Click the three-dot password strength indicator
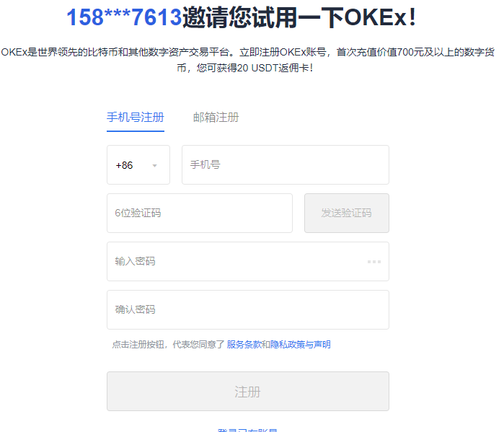Viewport: 504px width, 432px height. (x=373, y=261)
